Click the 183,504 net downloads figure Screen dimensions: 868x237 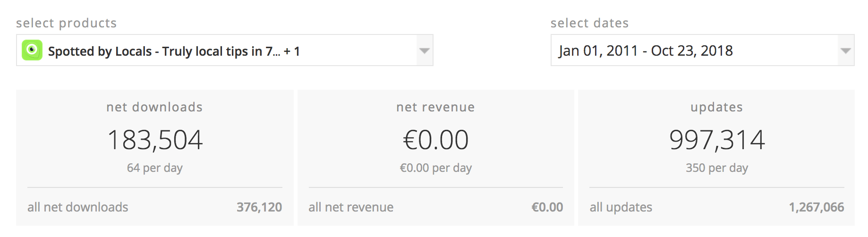[x=155, y=140]
